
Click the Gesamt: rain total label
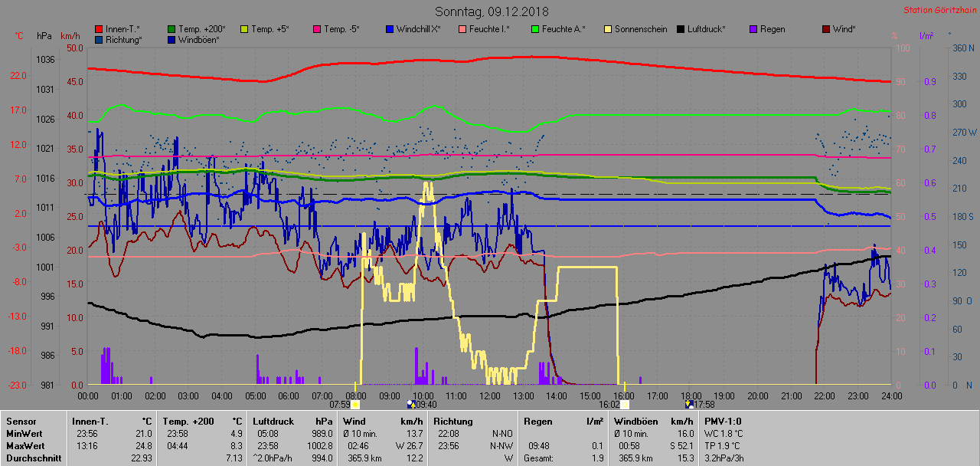[539, 458]
